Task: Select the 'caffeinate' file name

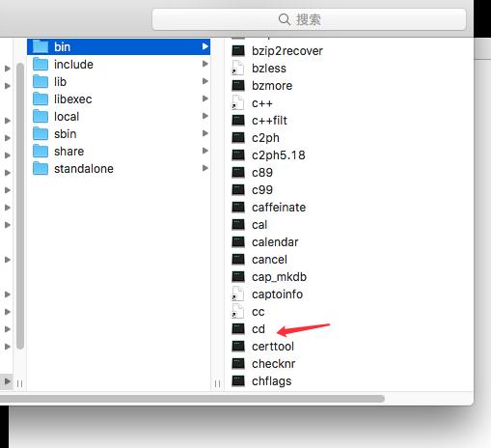Action: (279, 208)
